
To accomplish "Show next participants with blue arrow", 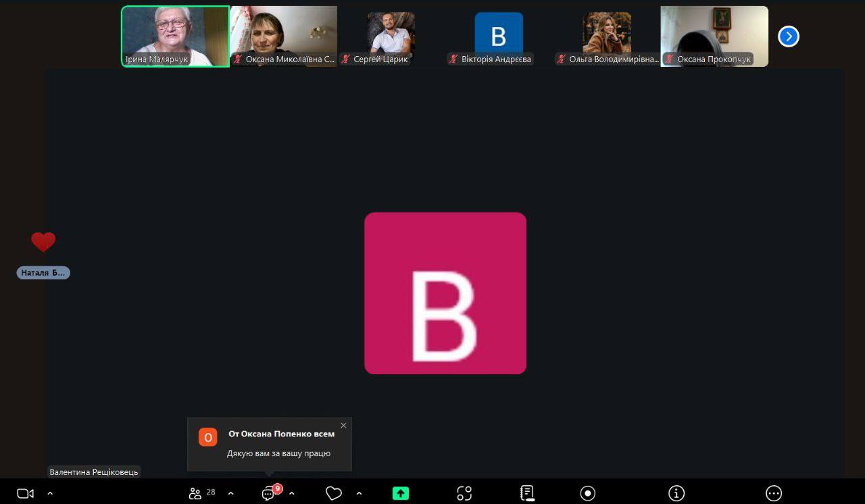I will tap(788, 36).
